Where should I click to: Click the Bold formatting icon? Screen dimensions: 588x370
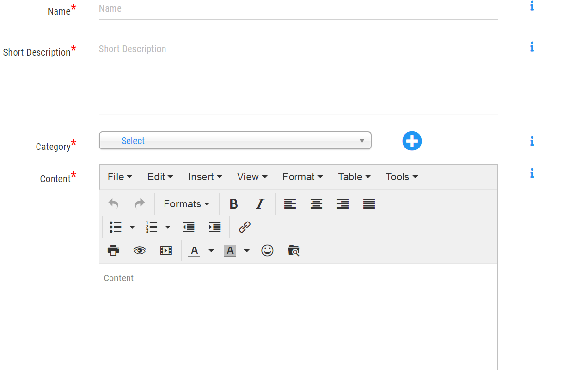[x=234, y=204]
